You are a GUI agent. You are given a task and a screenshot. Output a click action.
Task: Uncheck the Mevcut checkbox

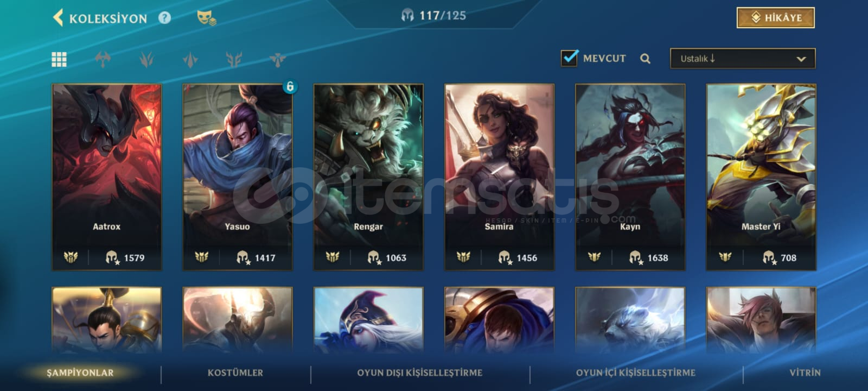click(x=569, y=58)
